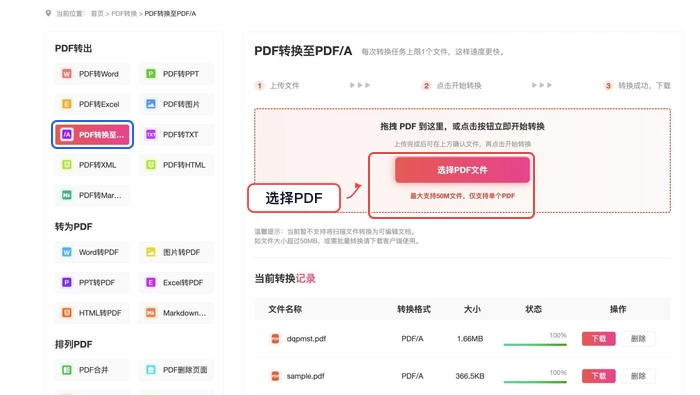Screen dimensions: 700x395
Task: Click the PDF转出 section heading
Action: (73, 48)
